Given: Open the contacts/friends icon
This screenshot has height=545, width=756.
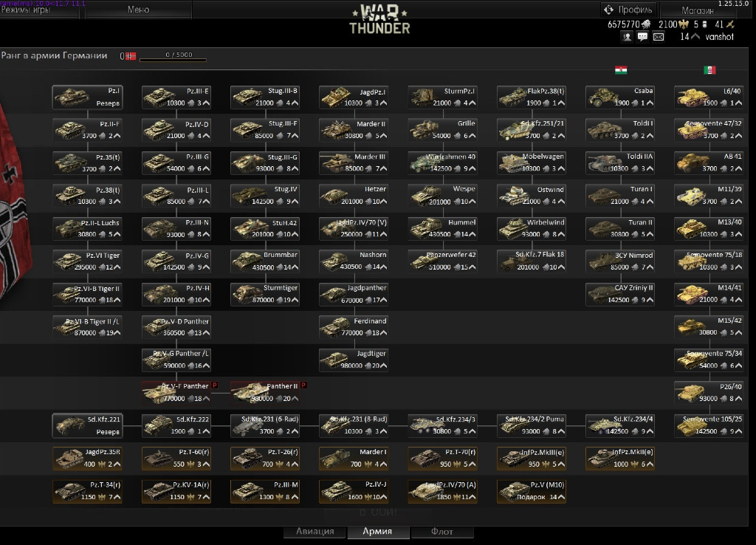Looking at the screenshot, I should (627, 37).
